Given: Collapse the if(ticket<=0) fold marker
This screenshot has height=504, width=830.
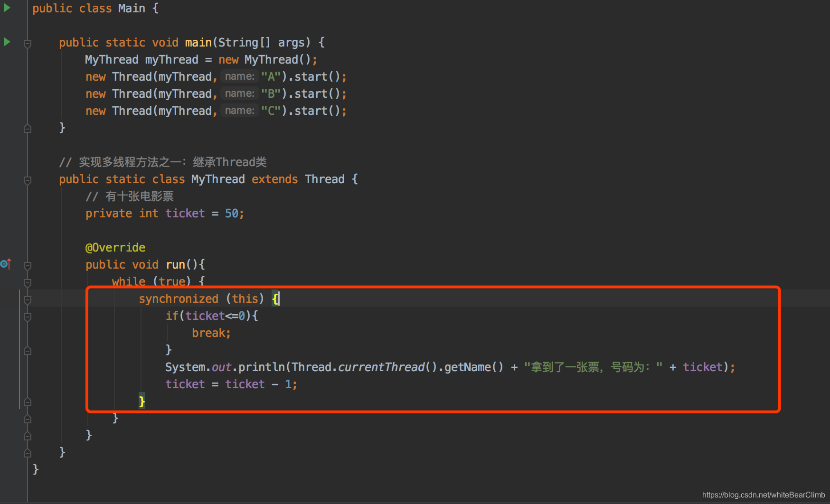Looking at the screenshot, I should pyautogui.click(x=28, y=317).
